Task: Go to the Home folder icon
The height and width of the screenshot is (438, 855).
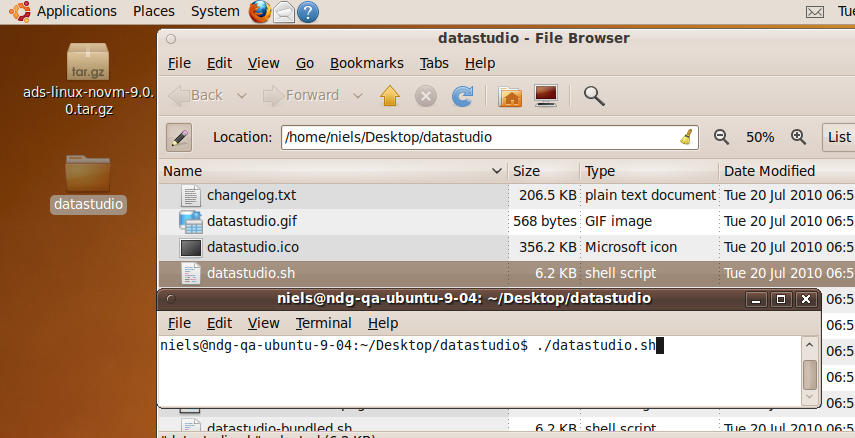Action: [510, 96]
